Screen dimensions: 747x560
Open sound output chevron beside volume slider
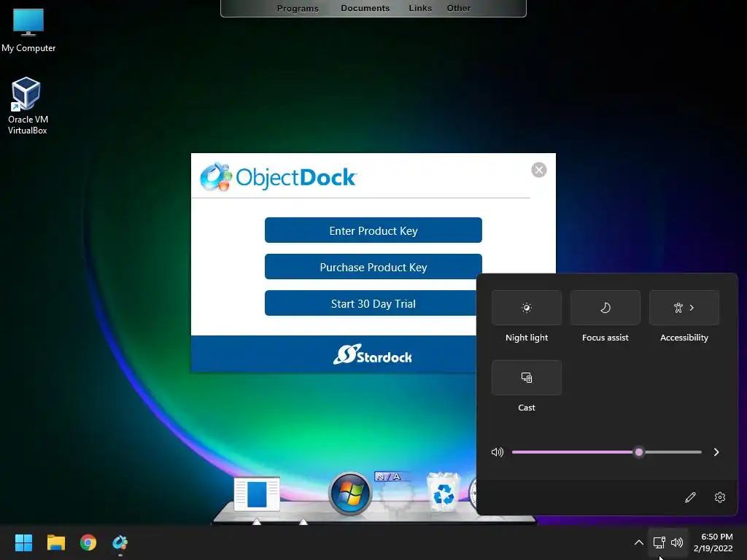pyautogui.click(x=716, y=452)
